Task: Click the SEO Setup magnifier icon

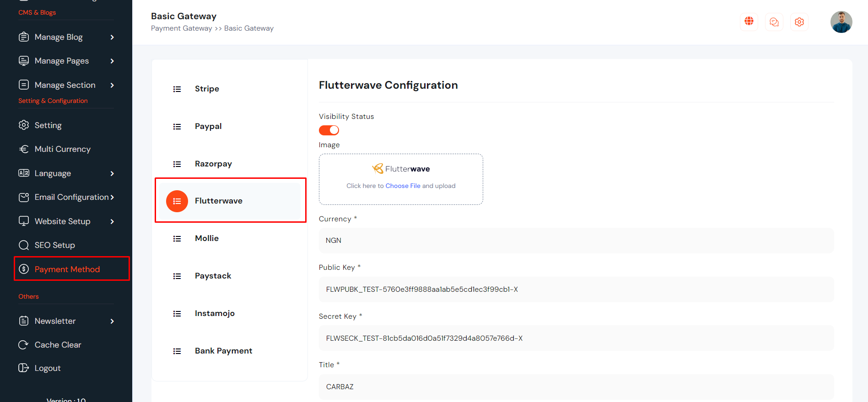Action: tap(23, 245)
